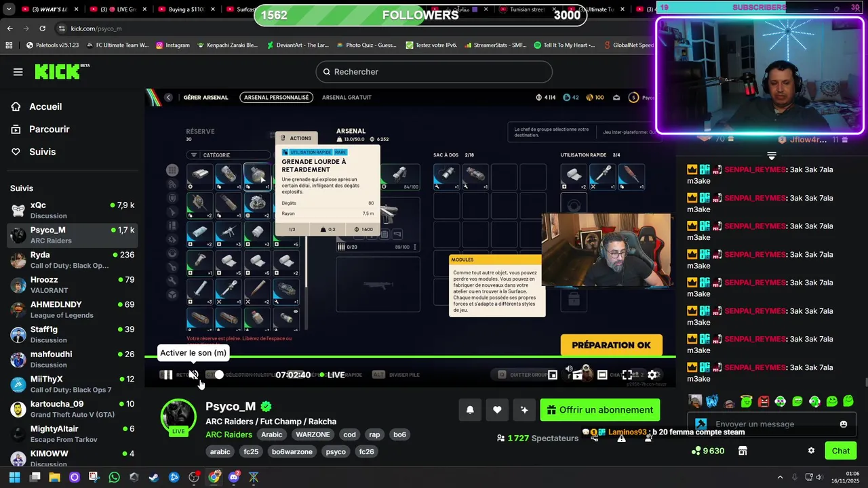Follow Psyco_M with the heart button
This screenshot has width=868, height=488.
pos(497,410)
